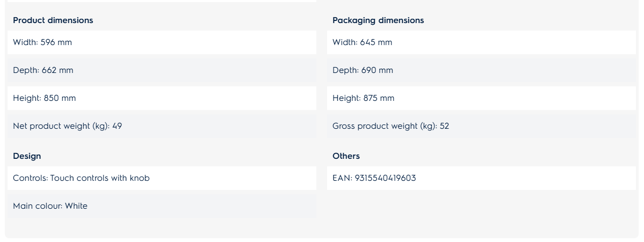Click the Product dimensions heading
The image size is (644, 242).
click(53, 20)
